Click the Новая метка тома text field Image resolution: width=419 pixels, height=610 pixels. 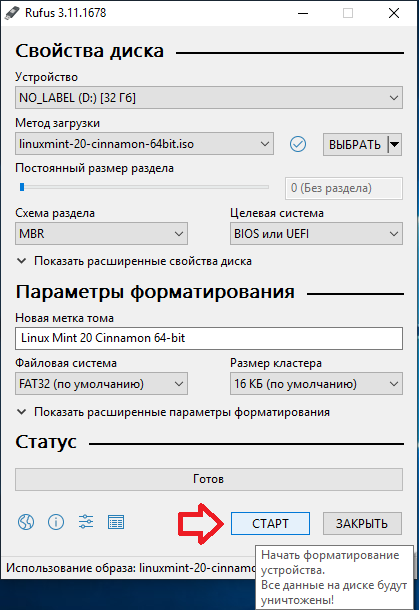pos(209,338)
